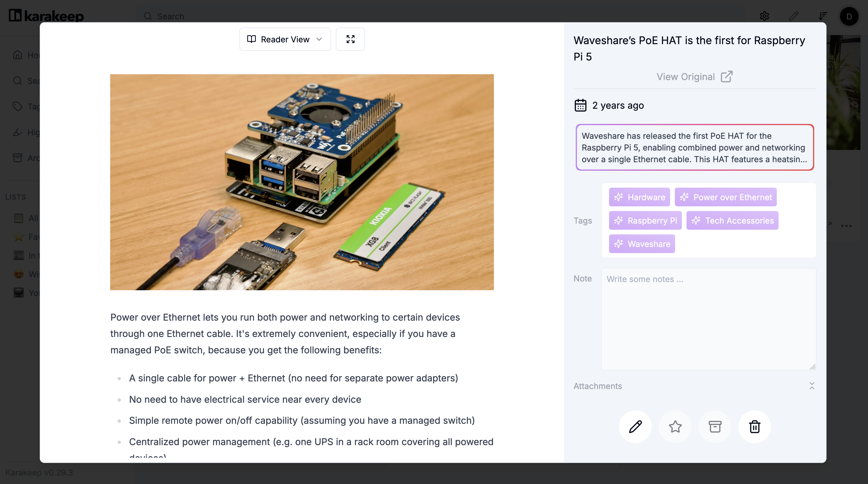The image size is (868, 484).
Task: Select the Hardware tag
Action: click(639, 197)
